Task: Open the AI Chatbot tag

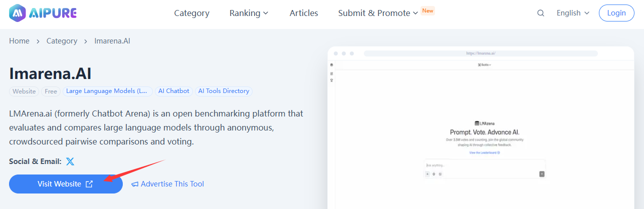Action: pyautogui.click(x=174, y=91)
